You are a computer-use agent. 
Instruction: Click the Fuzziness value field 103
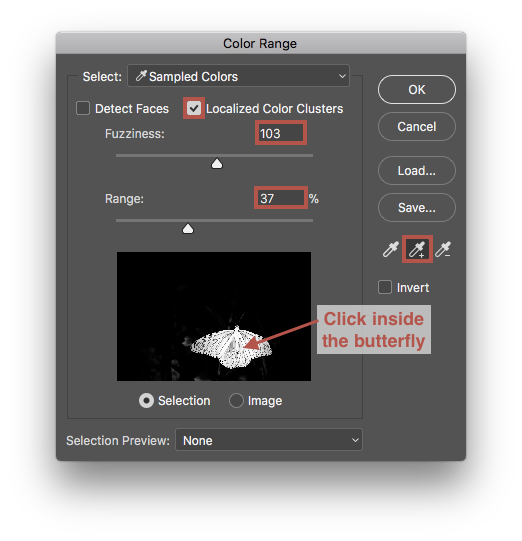coord(281,133)
